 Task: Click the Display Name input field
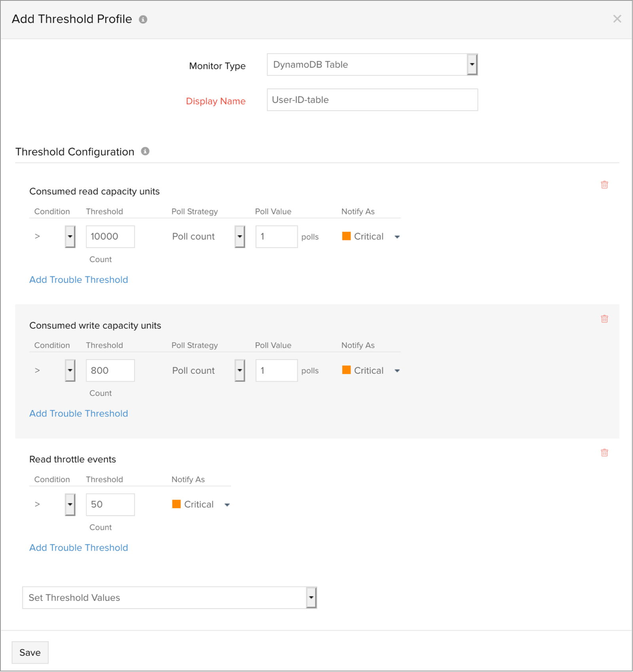(372, 100)
